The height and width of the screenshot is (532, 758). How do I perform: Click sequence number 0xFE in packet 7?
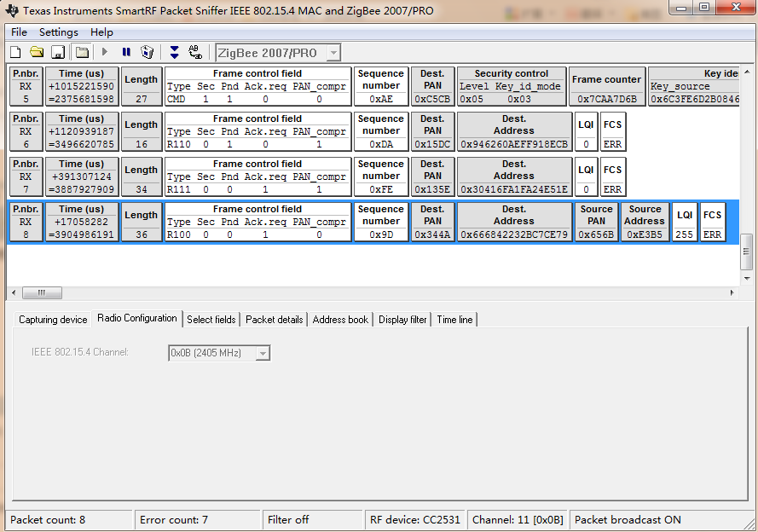pos(381,189)
